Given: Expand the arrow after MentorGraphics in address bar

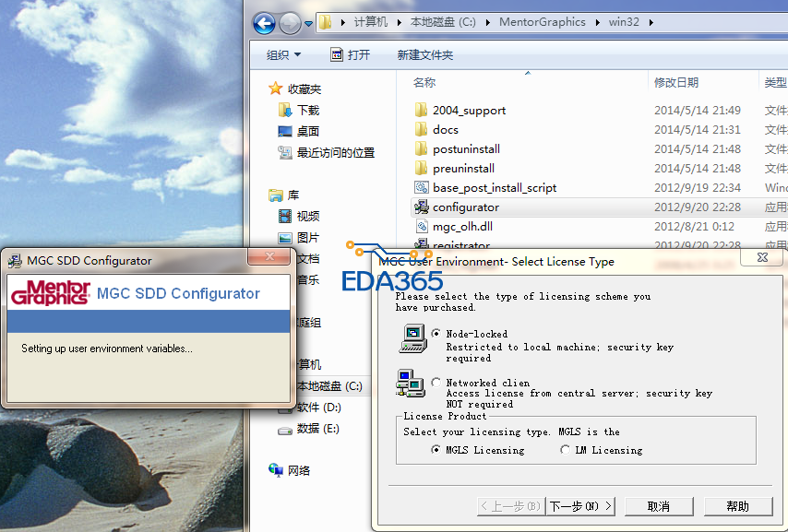Looking at the screenshot, I should (x=598, y=22).
